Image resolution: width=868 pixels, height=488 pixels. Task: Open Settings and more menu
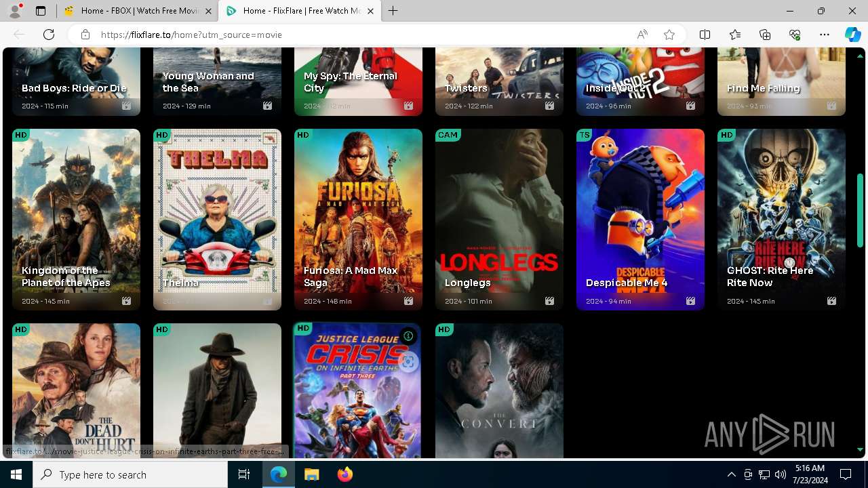pyautogui.click(x=825, y=35)
